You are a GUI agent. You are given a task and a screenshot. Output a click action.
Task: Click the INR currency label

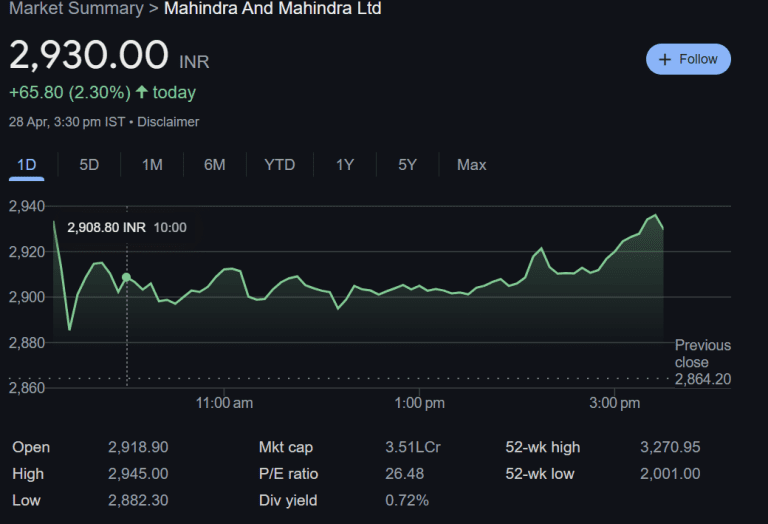tap(194, 62)
